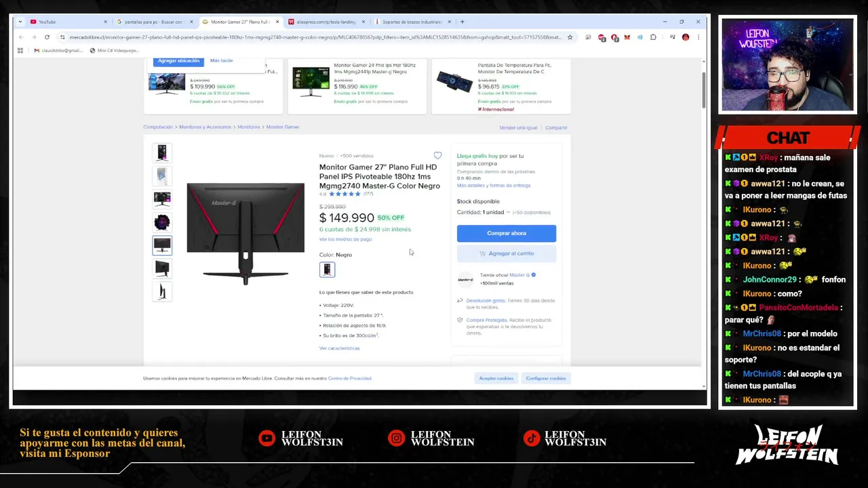
Task: Open the Gmail bookmark claudstrike
Action: tap(58, 50)
